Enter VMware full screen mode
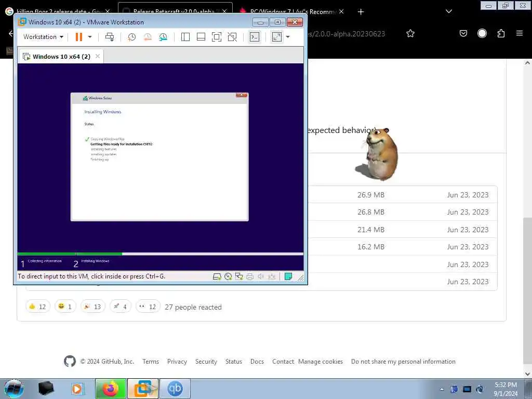The height and width of the screenshot is (399, 532). 217,37
